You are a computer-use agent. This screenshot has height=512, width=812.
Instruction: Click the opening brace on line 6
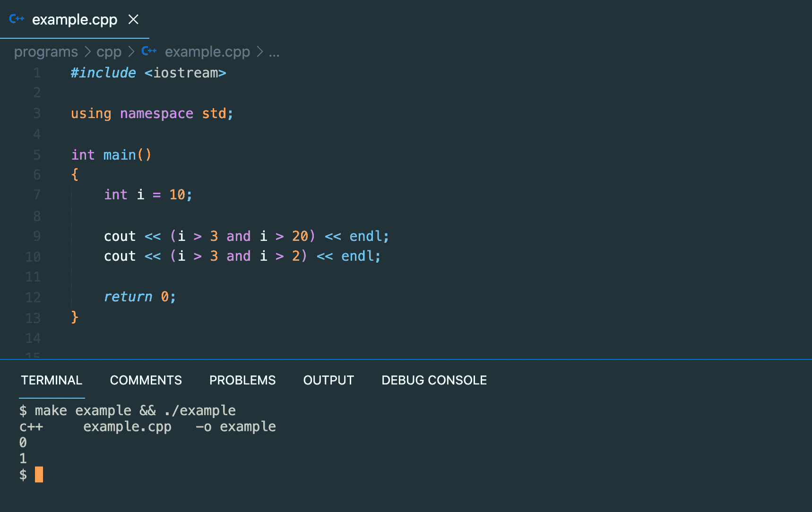click(x=75, y=174)
